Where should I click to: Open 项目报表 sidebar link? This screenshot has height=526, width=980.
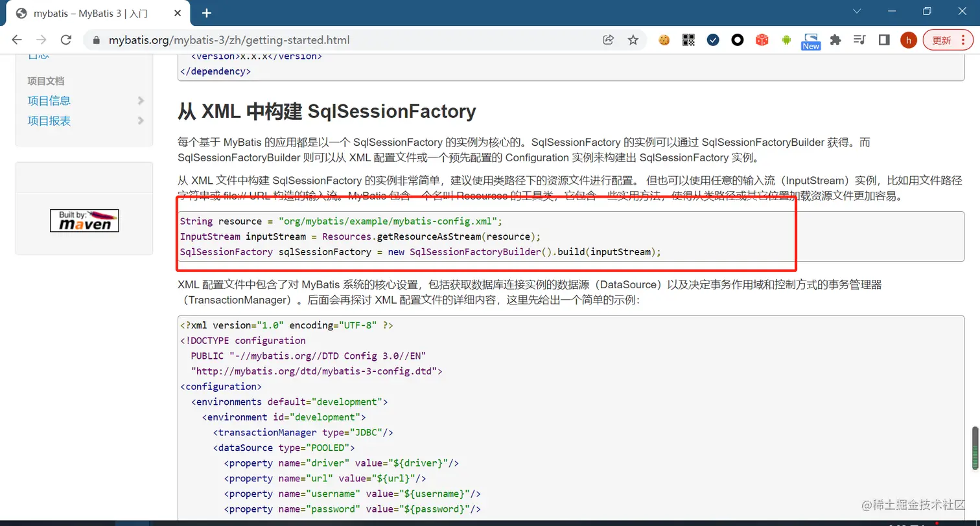(49, 120)
